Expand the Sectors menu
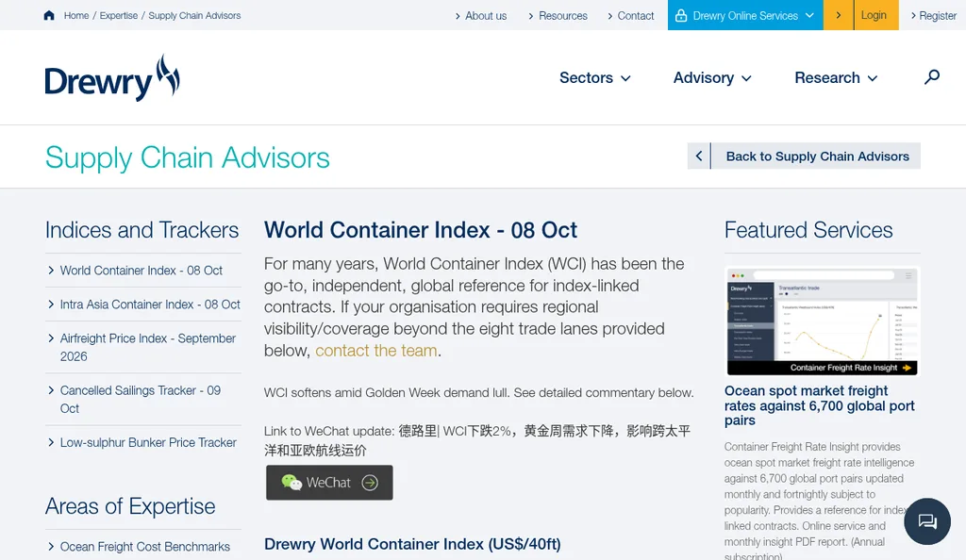Screen dimensions: 966x560 click(594, 78)
